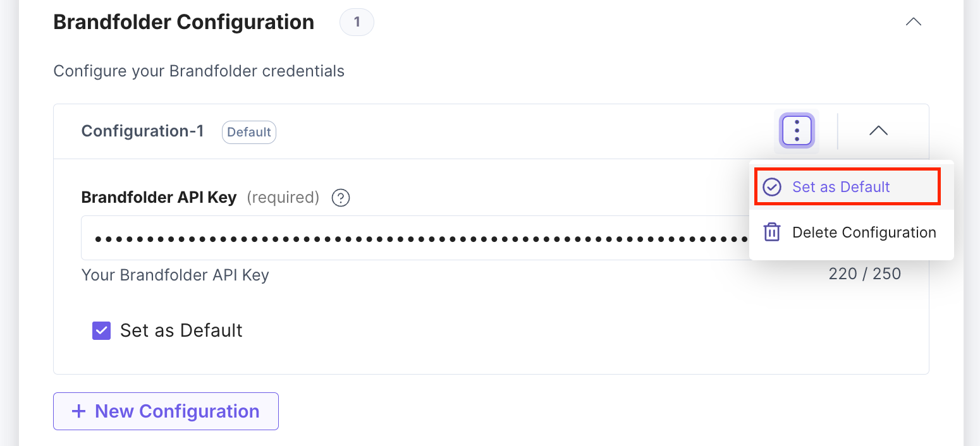Toggle Set as Default for this configuration
This screenshot has height=446, width=980.
(101, 330)
